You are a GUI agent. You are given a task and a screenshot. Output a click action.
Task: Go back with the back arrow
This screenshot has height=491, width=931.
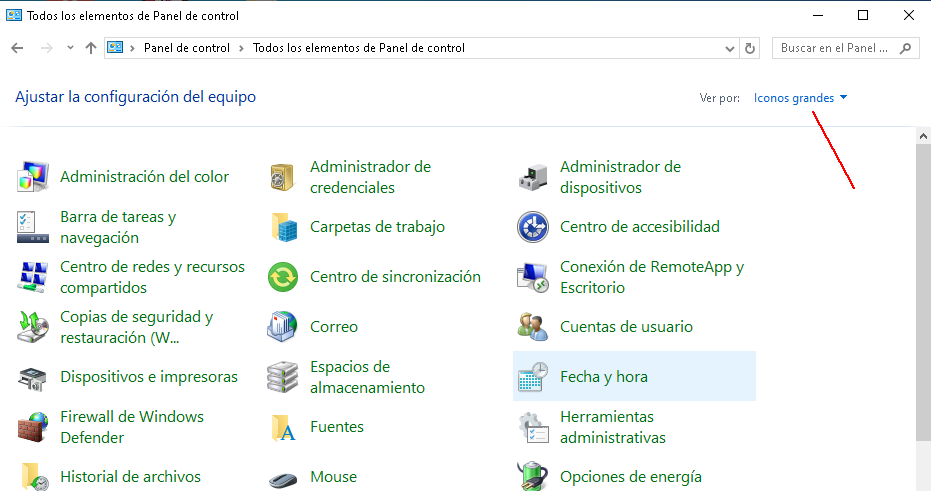[x=17, y=48]
